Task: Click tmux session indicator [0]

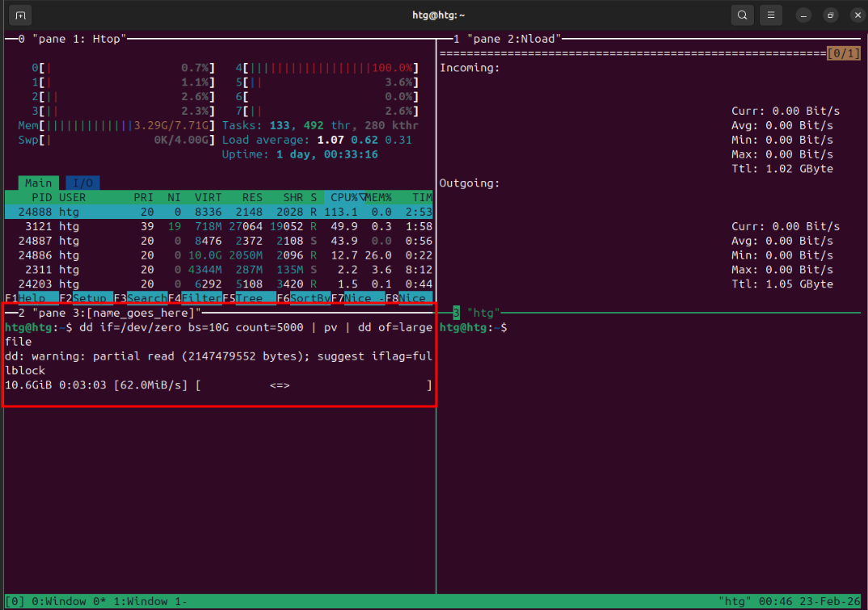Action: coord(15,602)
